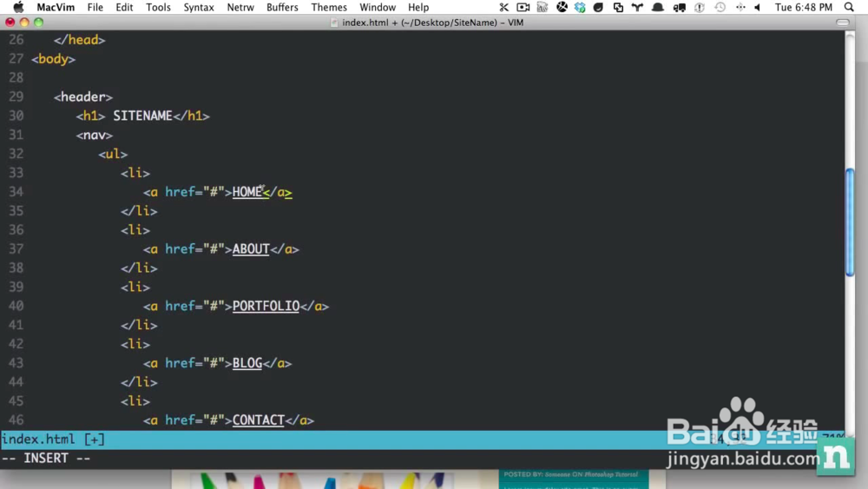
Task: Click the black leaf-shaped menu bar icon
Action: 598,7
